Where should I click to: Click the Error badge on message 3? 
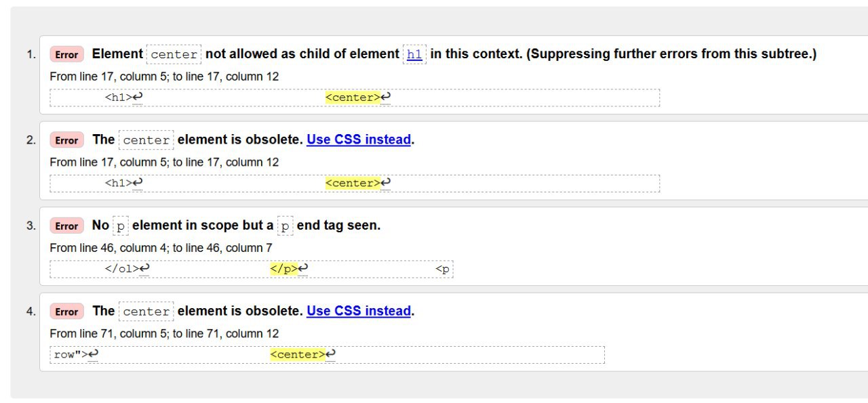pyautogui.click(x=66, y=226)
